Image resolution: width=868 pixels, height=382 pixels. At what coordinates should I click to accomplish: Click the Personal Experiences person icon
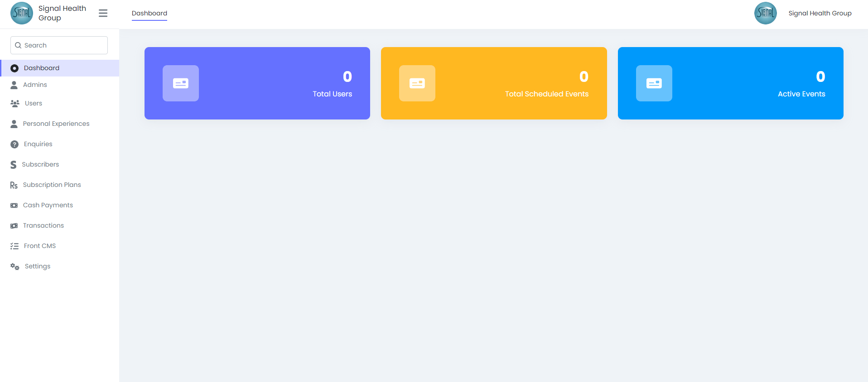[x=14, y=124]
